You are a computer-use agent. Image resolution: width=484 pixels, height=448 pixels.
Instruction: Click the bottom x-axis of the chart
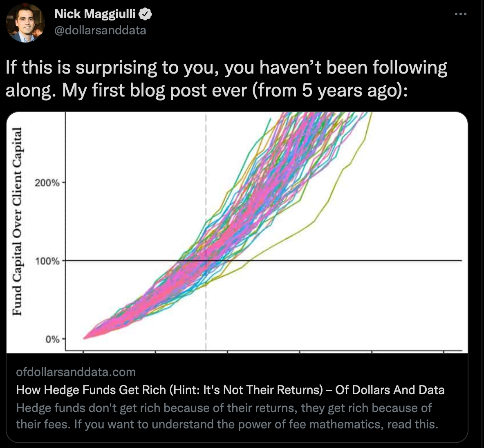pos(264,351)
